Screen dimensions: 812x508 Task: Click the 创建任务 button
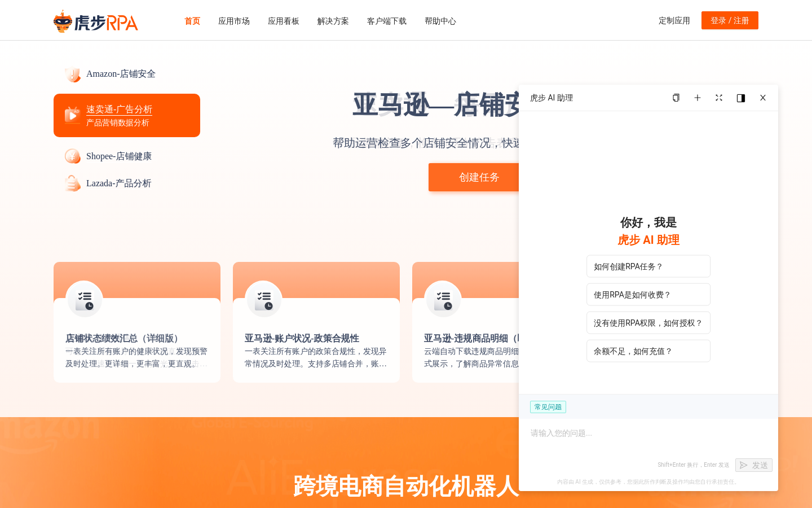tap(474, 177)
